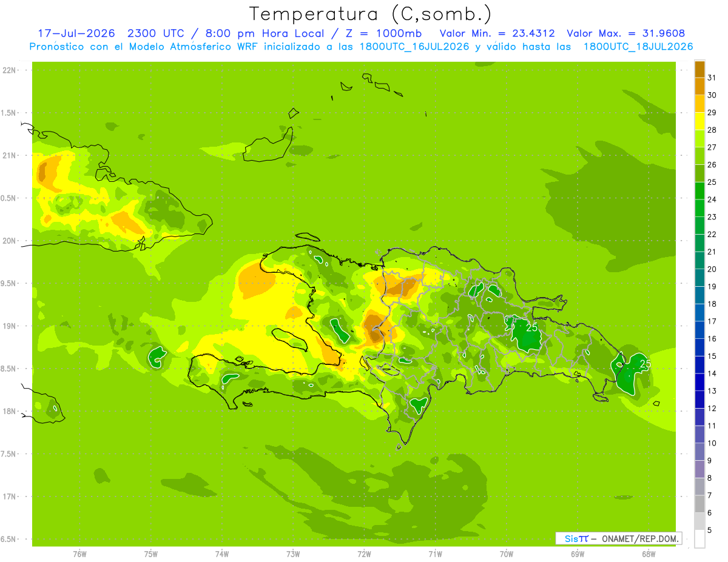Viewport: 728px width, 562px height.
Task: Click the 18N latitude axis label
Action: pyautogui.click(x=10, y=411)
